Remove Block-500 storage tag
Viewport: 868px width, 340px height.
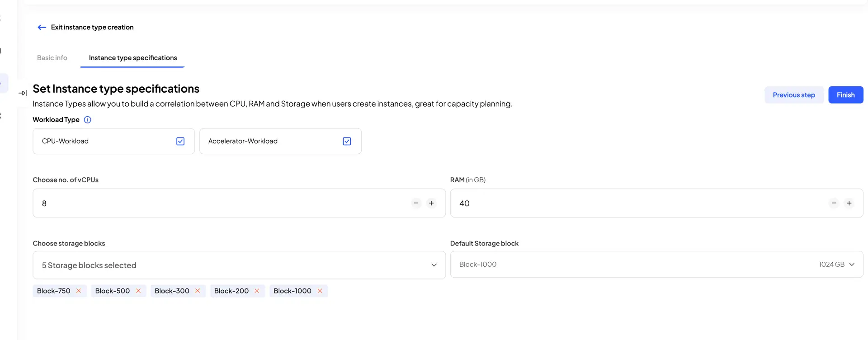tap(138, 291)
